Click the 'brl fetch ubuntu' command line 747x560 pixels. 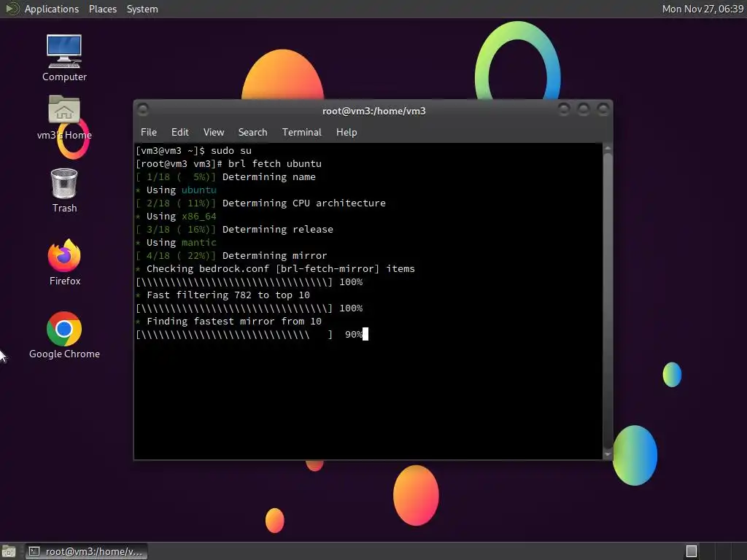coord(228,164)
